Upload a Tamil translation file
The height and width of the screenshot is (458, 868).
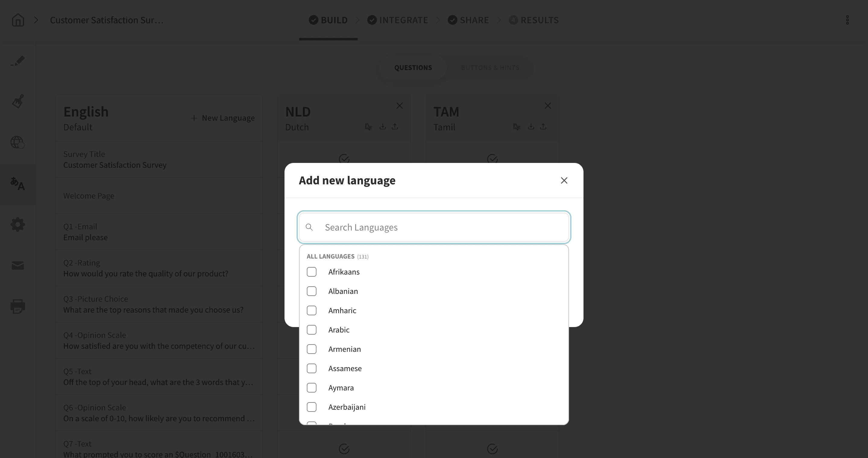(543, 127)
